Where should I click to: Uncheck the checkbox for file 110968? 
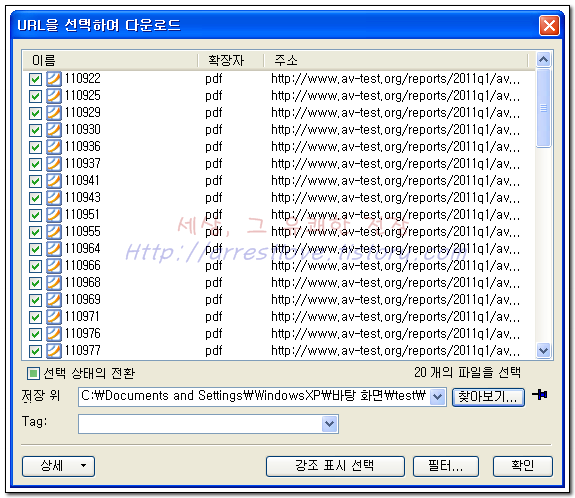pos(35,283)
